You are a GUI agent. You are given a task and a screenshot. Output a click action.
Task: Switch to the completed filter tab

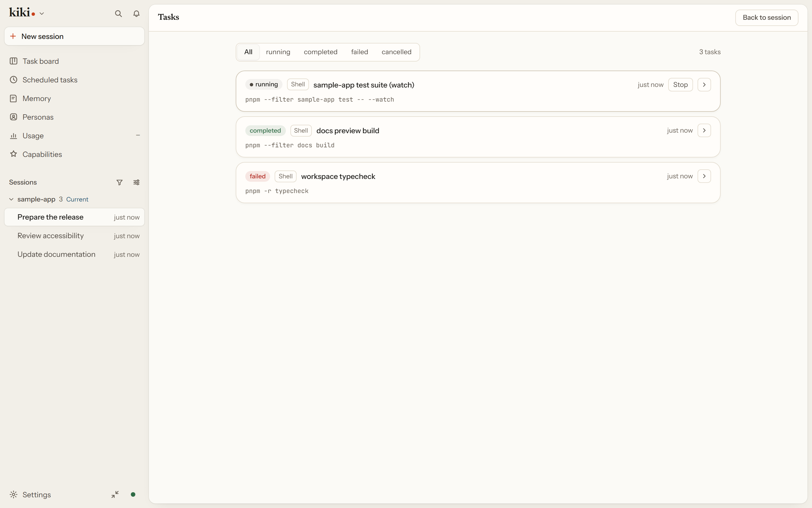[x=321, y=52]
